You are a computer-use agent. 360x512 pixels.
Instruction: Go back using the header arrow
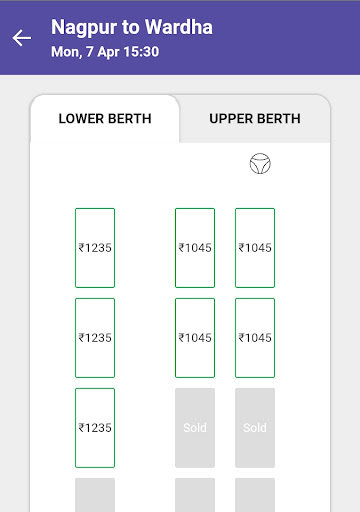pos(22,38)
